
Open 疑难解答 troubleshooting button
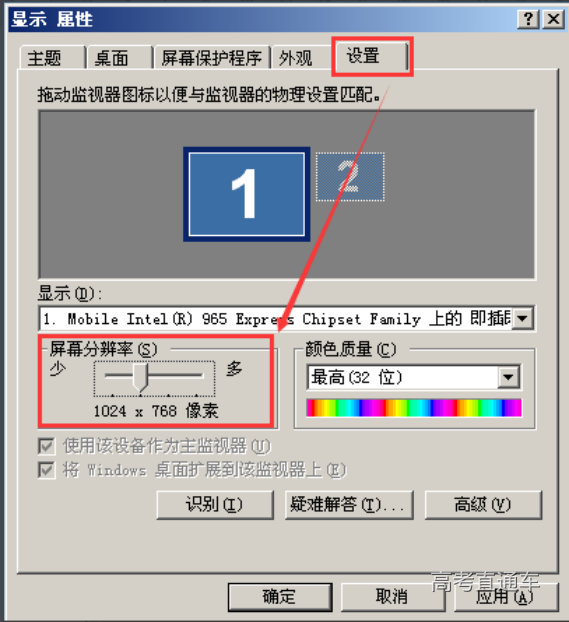[349, 505]
